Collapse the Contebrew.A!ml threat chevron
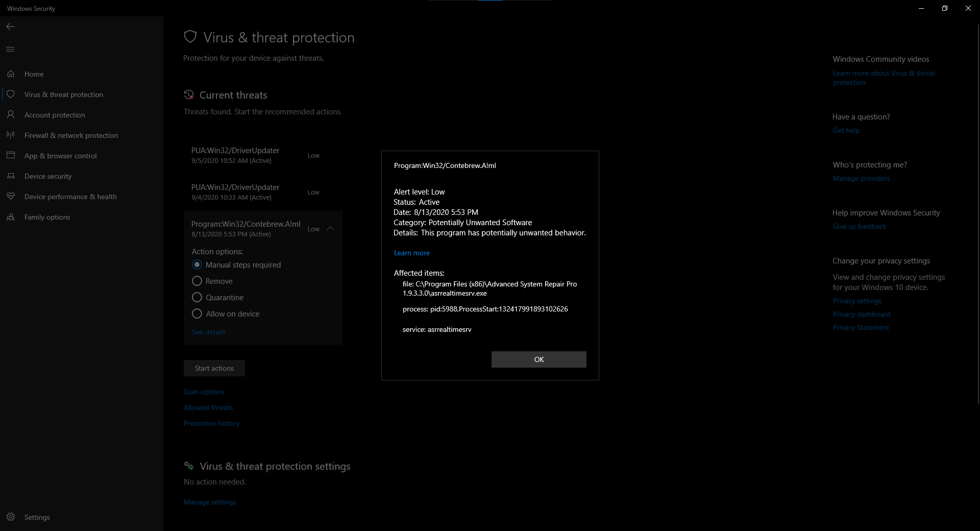Image resolution: width=980 pixels, height=531 pixels. click(x=330, y=229)
